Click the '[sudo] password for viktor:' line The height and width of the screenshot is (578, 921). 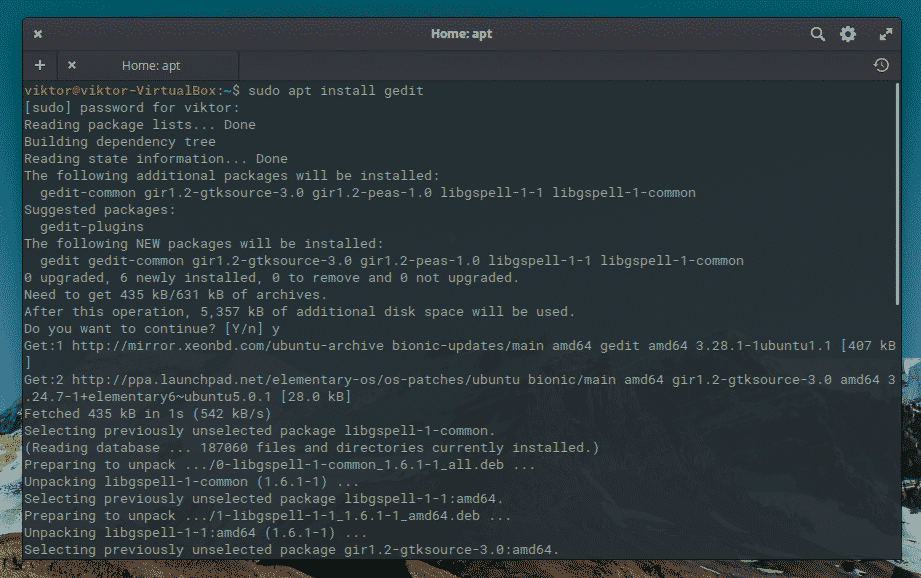[132, 108]
